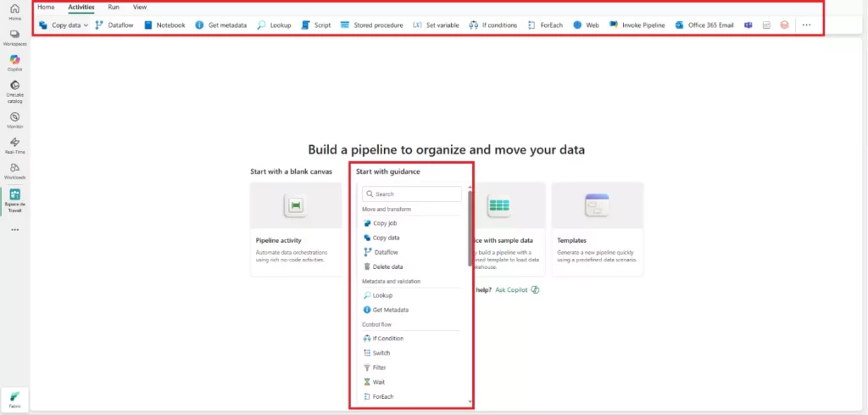Add a Web activity

(587, 25)
